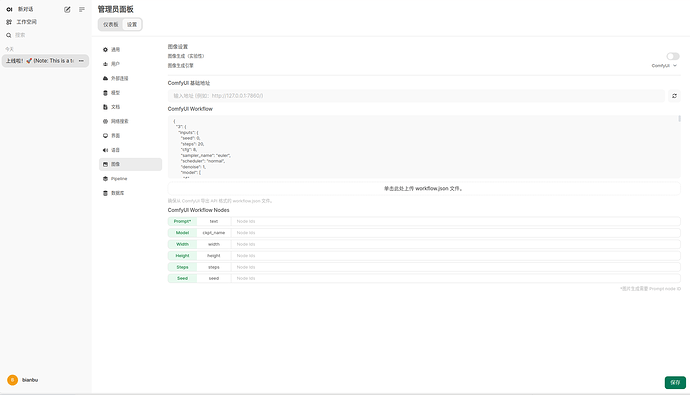Click the upload workflow.json file area
The height and width of the screenshot is (395, 690).
point(424,188)
